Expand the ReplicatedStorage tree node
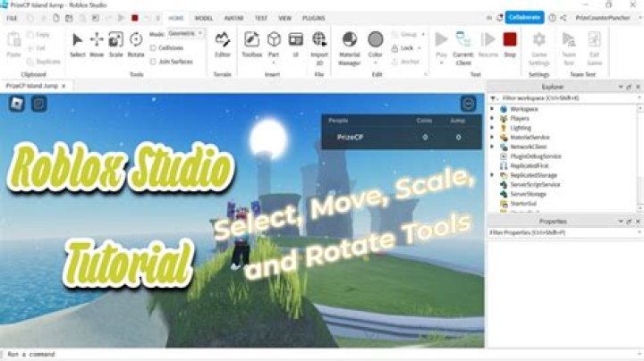644x361 pixels. (x=493, y=175)
